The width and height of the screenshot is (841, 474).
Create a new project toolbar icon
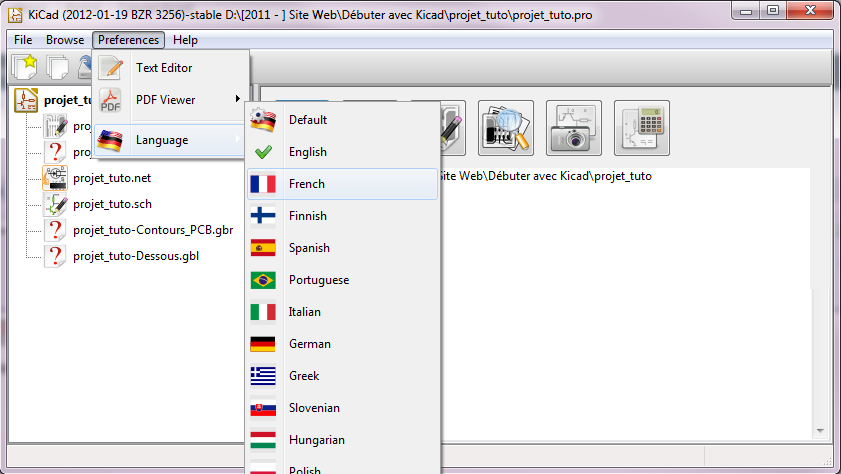pyautogui.click(x=24, y=67)
